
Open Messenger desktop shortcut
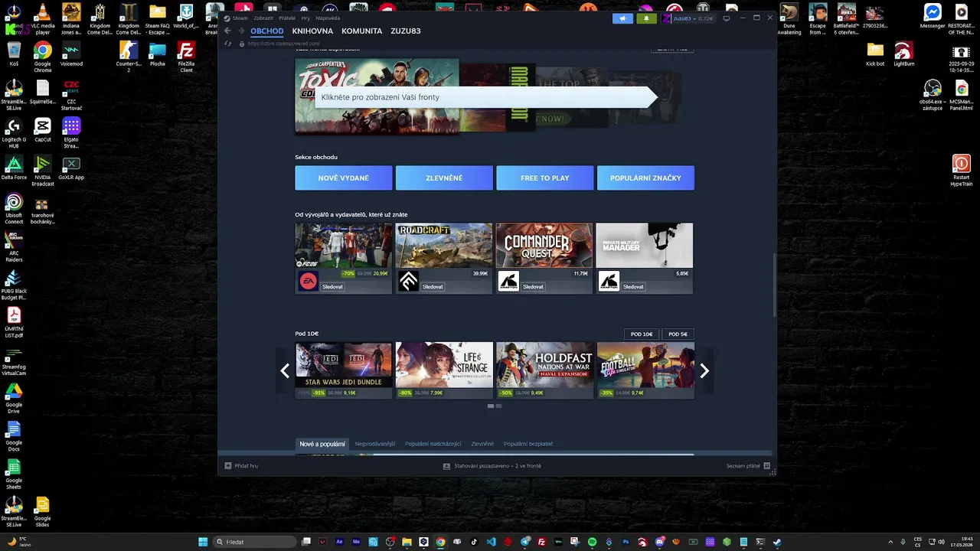(933, 13)
